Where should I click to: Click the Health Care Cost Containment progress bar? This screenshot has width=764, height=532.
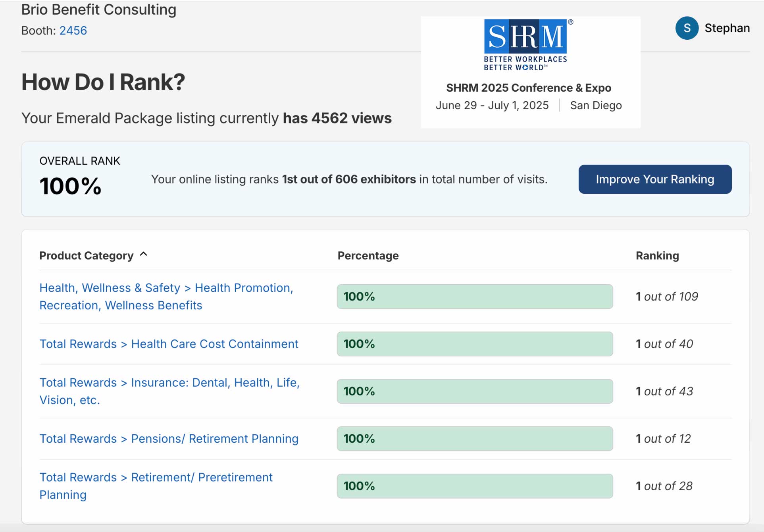tap(475, 344)
